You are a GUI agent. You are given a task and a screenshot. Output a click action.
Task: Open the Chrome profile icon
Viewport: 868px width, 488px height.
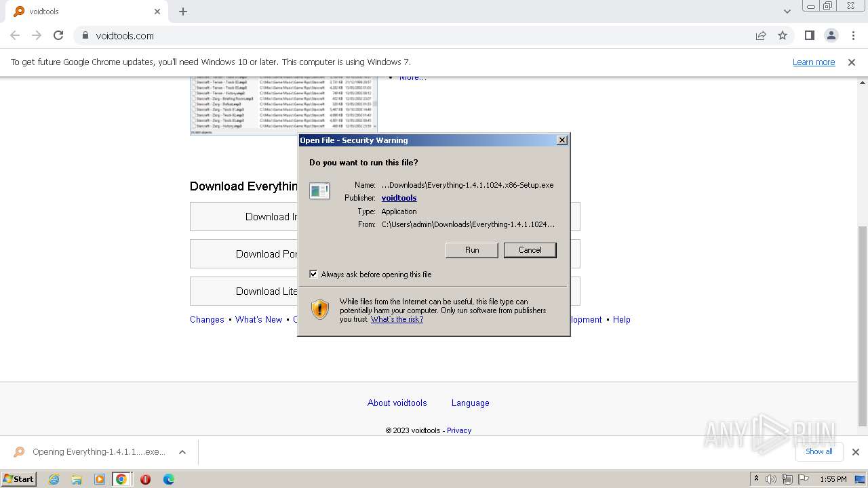[x=831, y=35]
